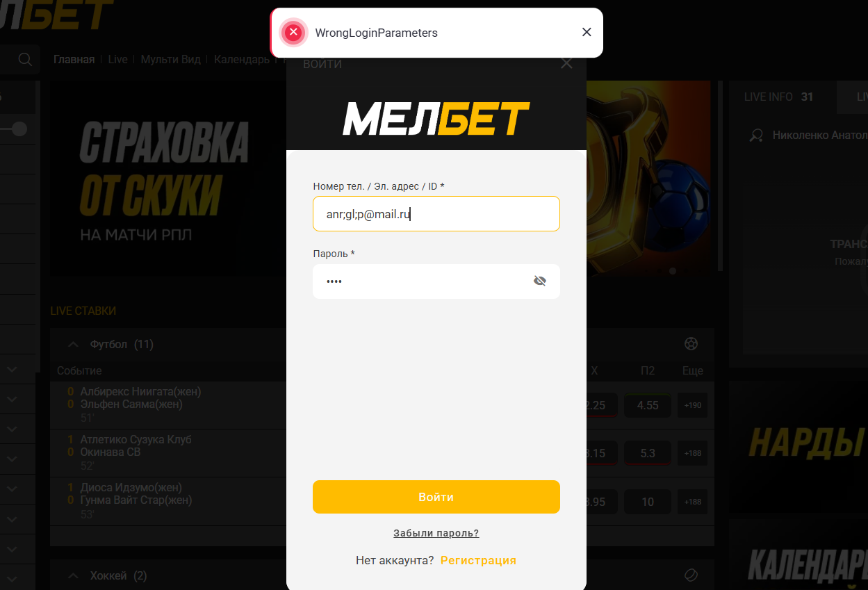Collapse the Хоккей (2) section
Viewport: 868px width, 590px height.
point(72,575)
